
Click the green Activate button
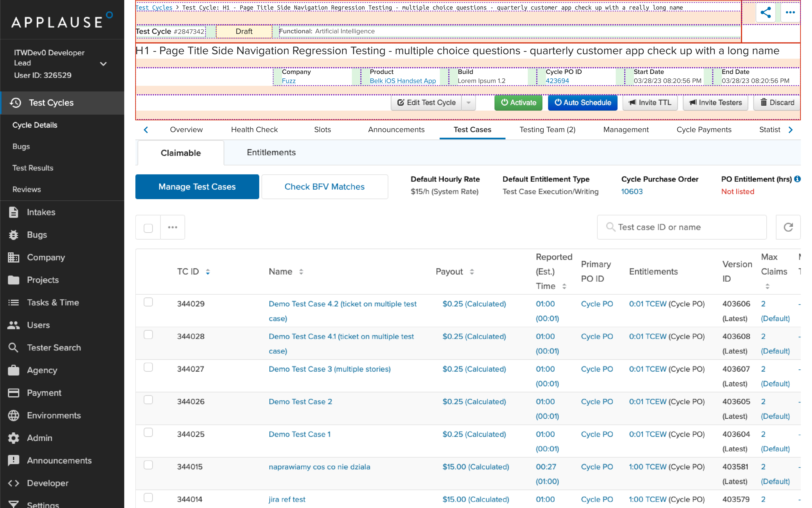(518, 102)
